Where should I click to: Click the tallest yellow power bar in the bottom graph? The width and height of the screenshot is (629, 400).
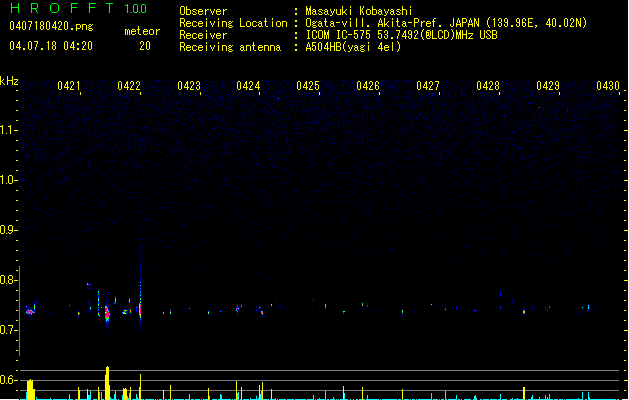point(107,383)
